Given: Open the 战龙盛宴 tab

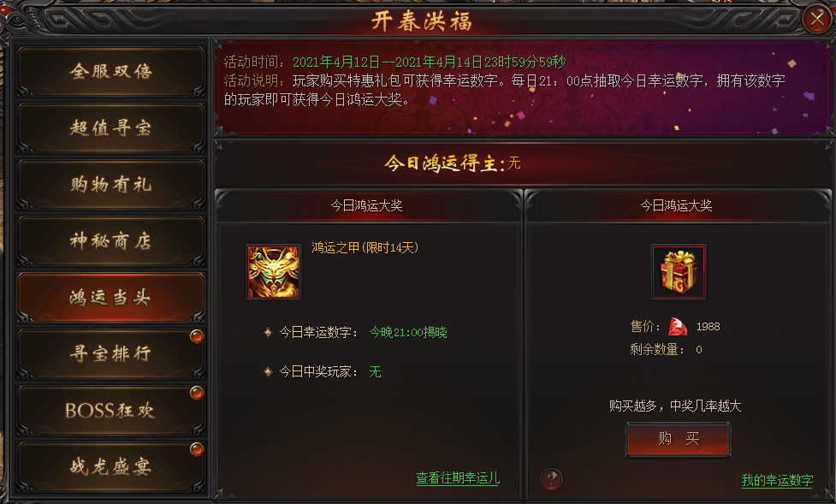Looking at the screenshot, I should [x=111, y=467].
